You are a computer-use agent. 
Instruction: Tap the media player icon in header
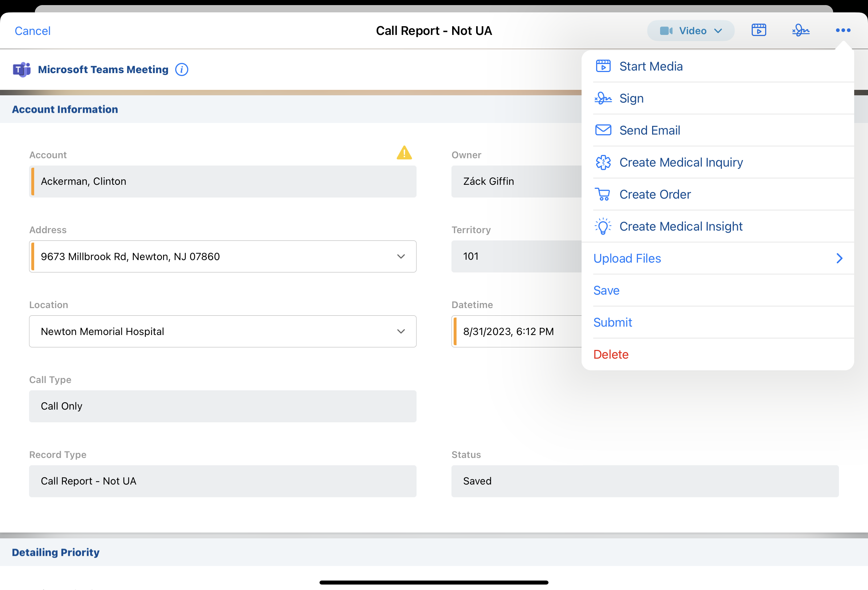click(x=759, y=30)
